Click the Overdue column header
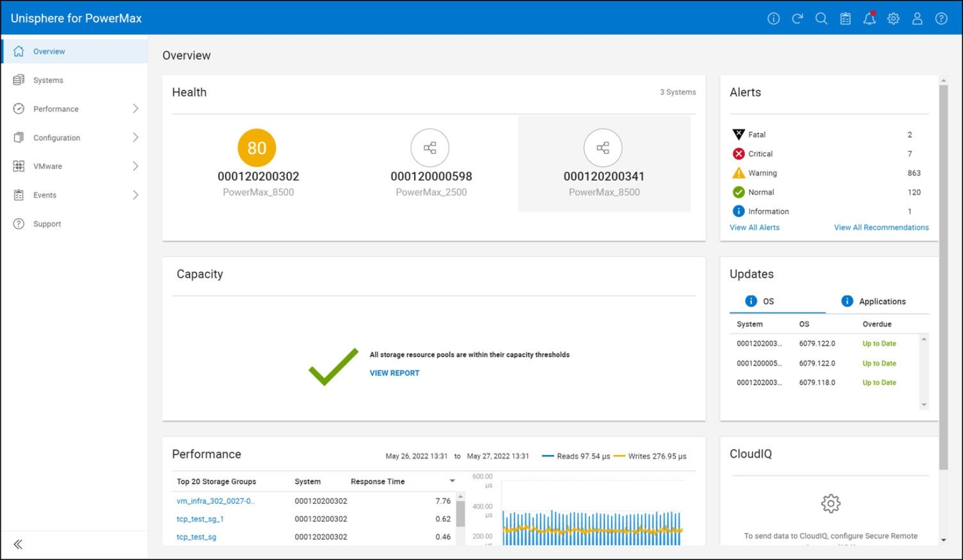963x560 pixels. (877, 324)
